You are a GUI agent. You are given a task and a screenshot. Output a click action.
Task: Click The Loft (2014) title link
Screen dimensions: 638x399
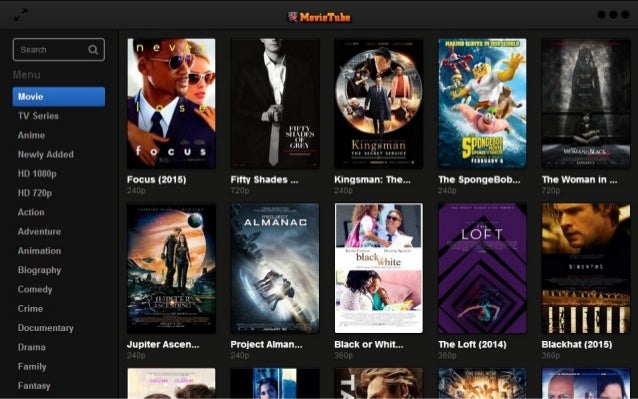(x=472, y=344)
